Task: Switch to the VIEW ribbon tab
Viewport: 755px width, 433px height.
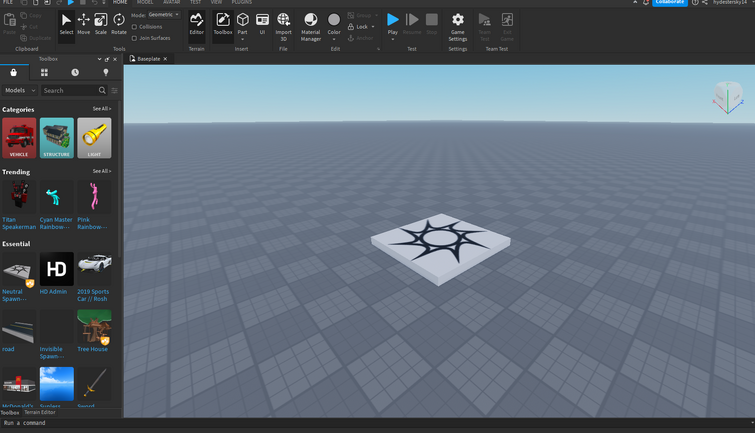Action: pyautogui.click(x=216, y=2)
